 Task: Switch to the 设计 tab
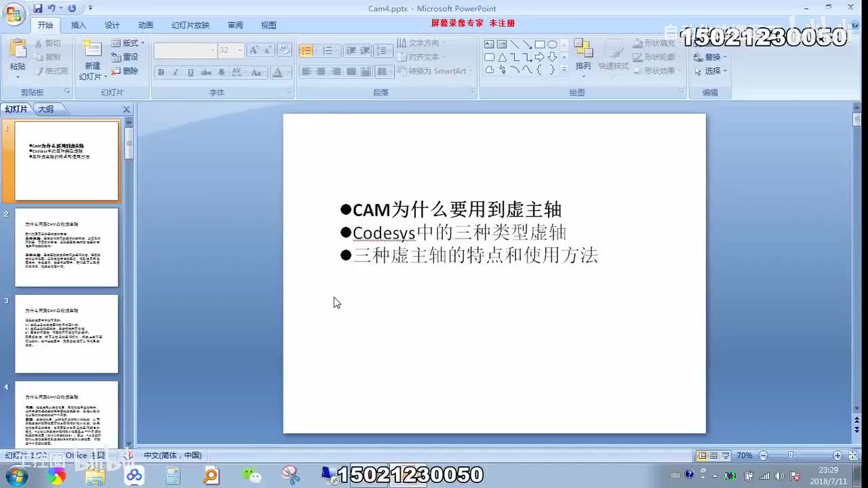tap(112, 25)
